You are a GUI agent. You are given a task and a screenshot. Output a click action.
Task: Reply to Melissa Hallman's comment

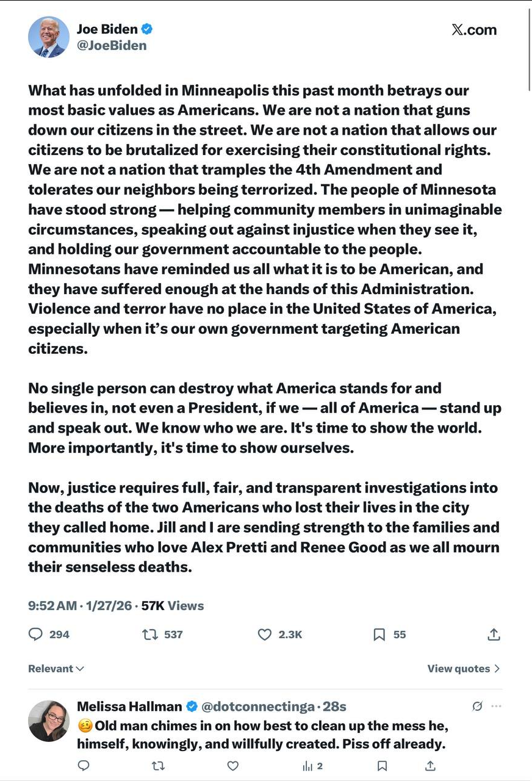pos(84,766)
